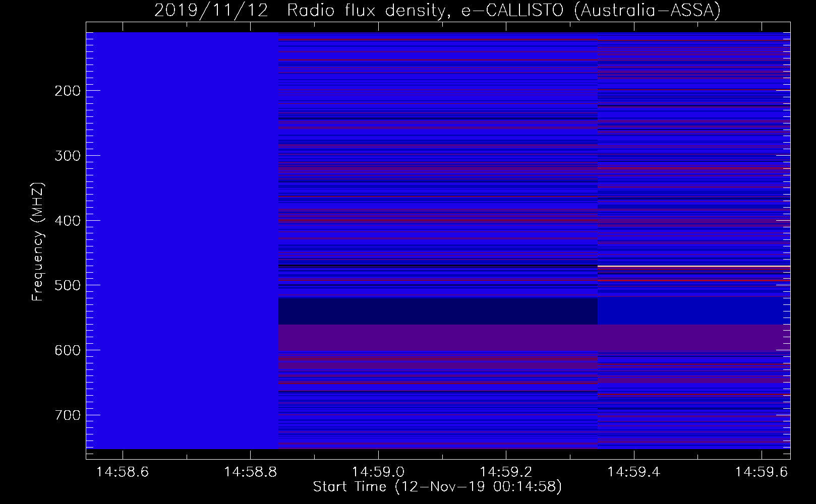Click the 14:59.0 time tick label

(378, 472)
